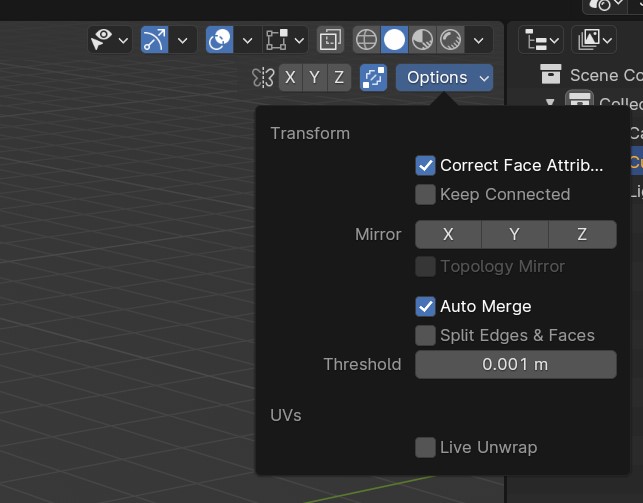Toggle X-Ray view icon

pyautogui.click(x=330, y=40)
